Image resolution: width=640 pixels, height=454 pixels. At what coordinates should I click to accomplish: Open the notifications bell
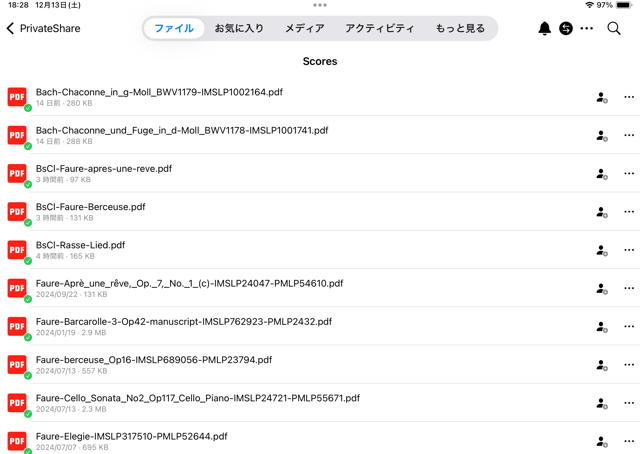pyautogui.click(x=544, y=29)
